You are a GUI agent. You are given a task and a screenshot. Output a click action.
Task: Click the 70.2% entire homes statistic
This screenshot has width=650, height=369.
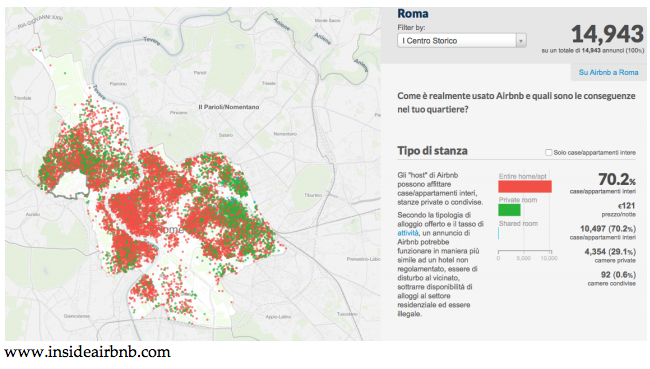coord(617,180)
